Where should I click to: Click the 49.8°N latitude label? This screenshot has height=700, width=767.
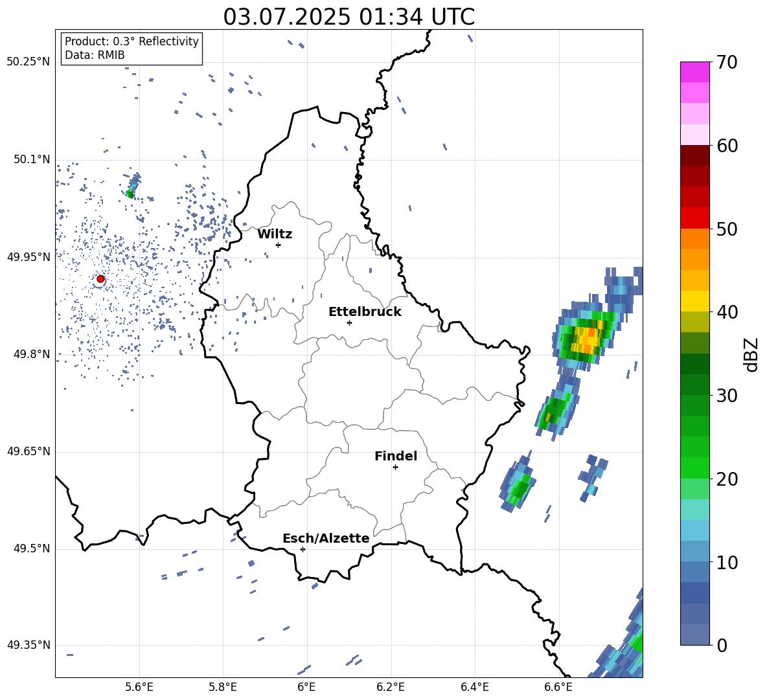31,354
